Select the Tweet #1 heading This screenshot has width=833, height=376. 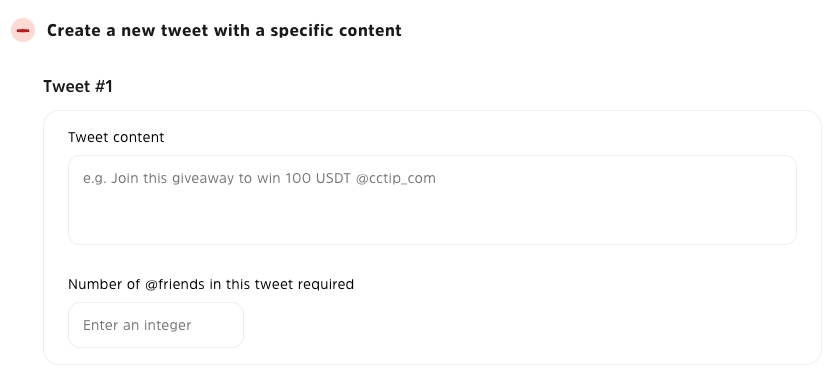[78, 86]
